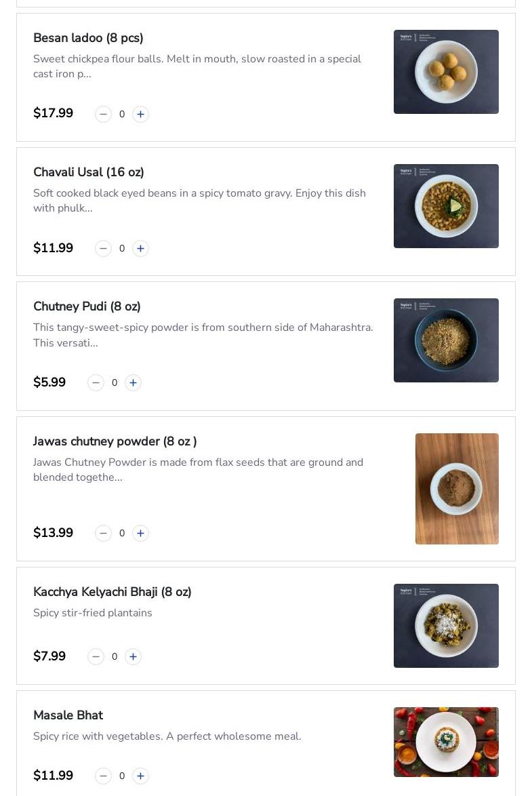
Task: Open Jawas chutney powder photo
Action: [457, 489]
